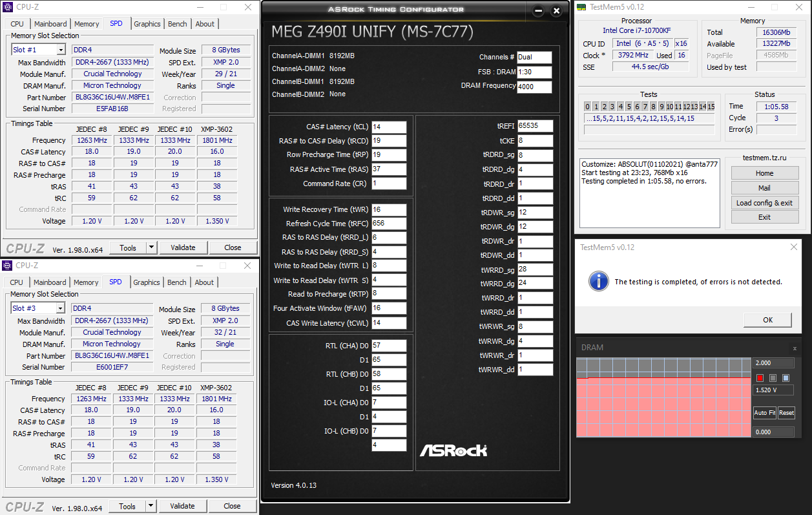Viewport: 812px width, 515px height.
Task: Close the ASRock Timing Configurator window
Action: [556, 11]
